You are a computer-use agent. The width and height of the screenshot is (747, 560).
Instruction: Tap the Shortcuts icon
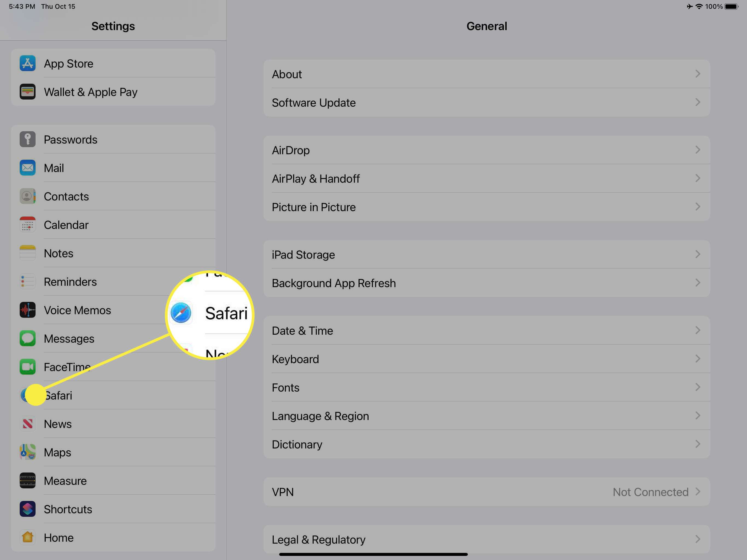click(27, 509)
